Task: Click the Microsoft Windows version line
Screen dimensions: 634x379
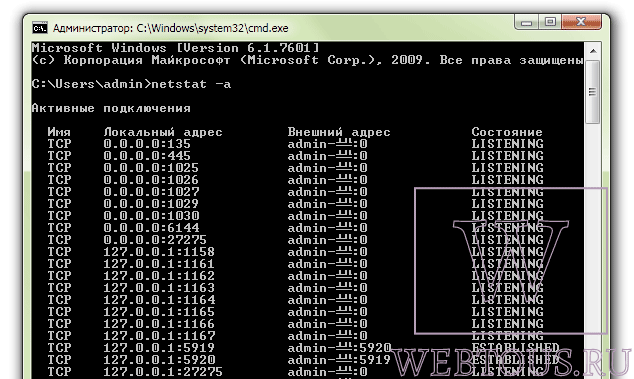Action: [x=175, y=48]
